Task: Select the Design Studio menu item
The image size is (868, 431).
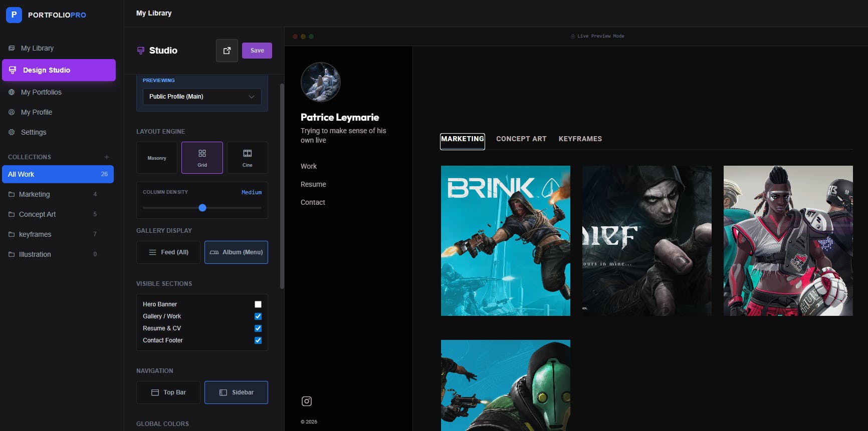Action: (59, 70)
